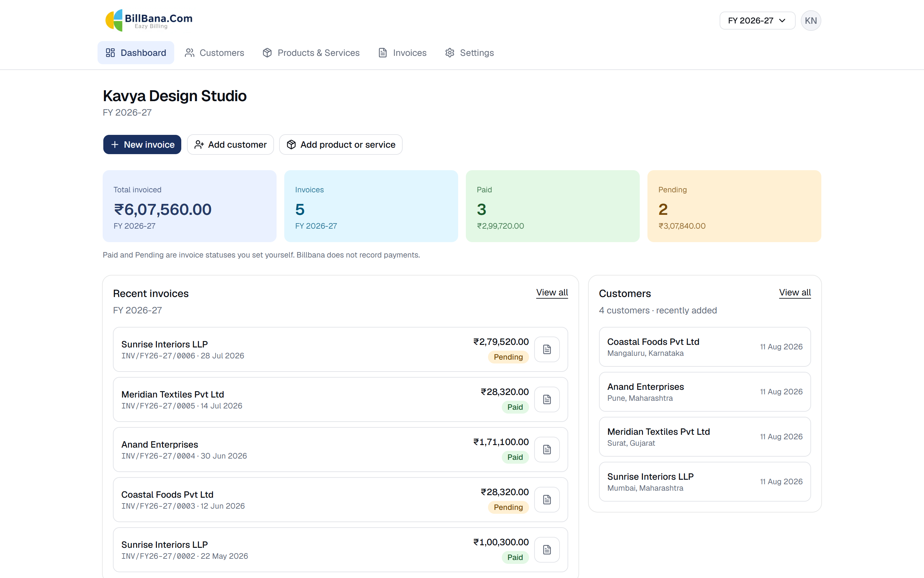Switch to Products & Services tab
924x578 pixels.
pos(311,53)
